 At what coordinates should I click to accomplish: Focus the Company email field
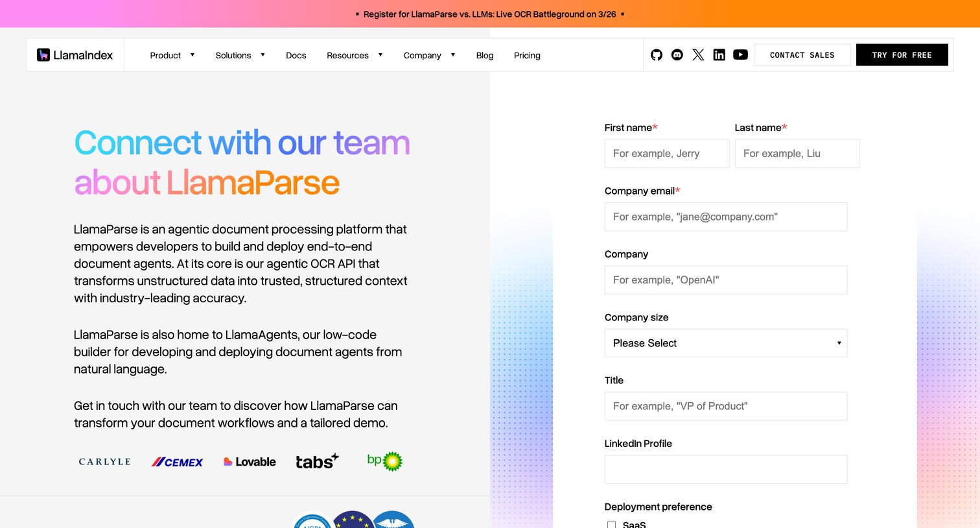pos(726,217)
